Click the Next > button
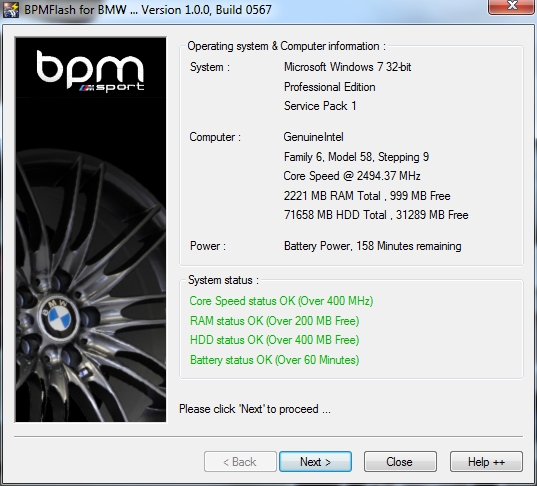 315,462
